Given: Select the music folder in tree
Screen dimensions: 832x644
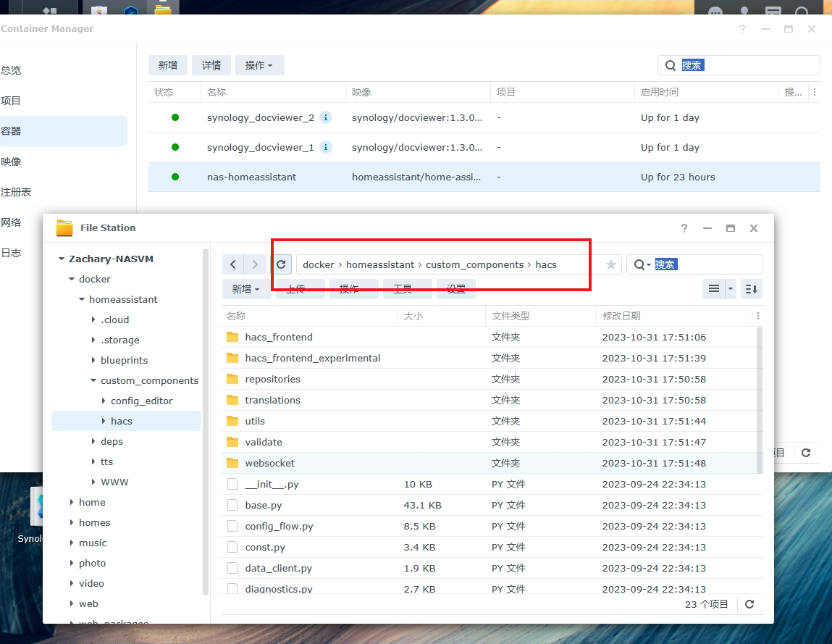Looking at the screenshot, I should (x=93, y=543).
